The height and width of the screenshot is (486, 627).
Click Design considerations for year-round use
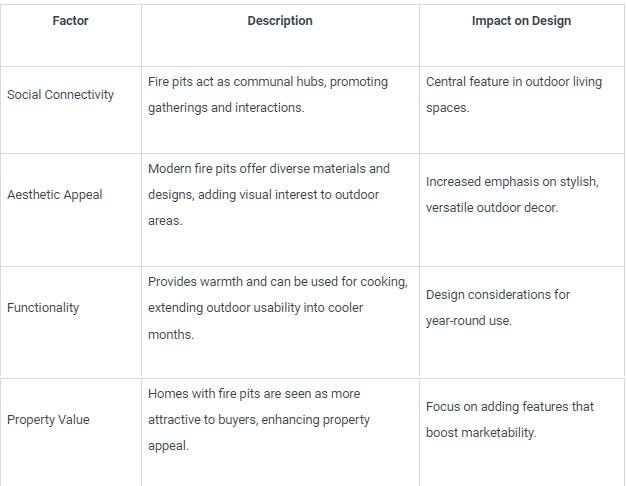[x=498, y=308]
